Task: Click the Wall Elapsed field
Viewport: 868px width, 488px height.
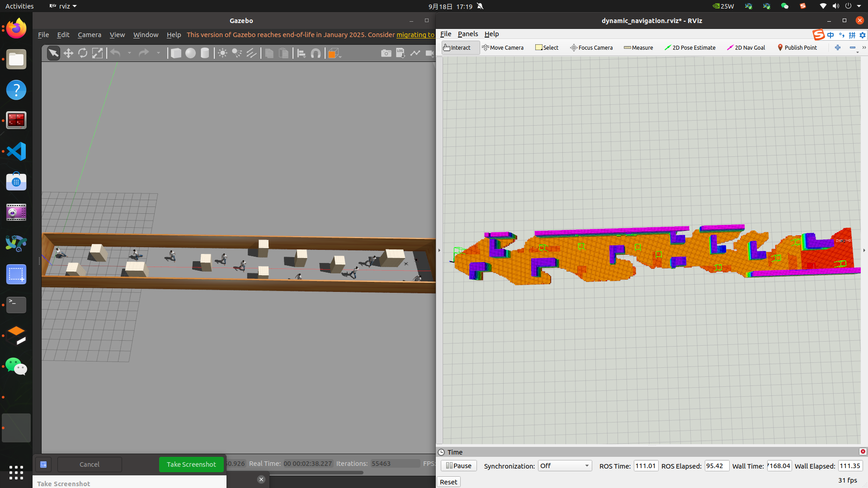Action: point(850,466)
